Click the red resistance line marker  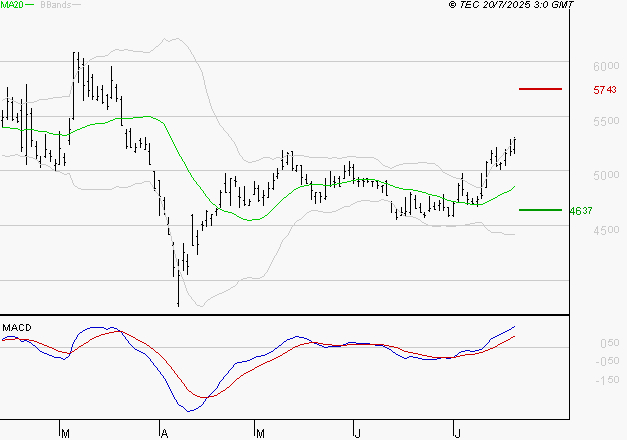pyautogui.click(x=540, y=89)
